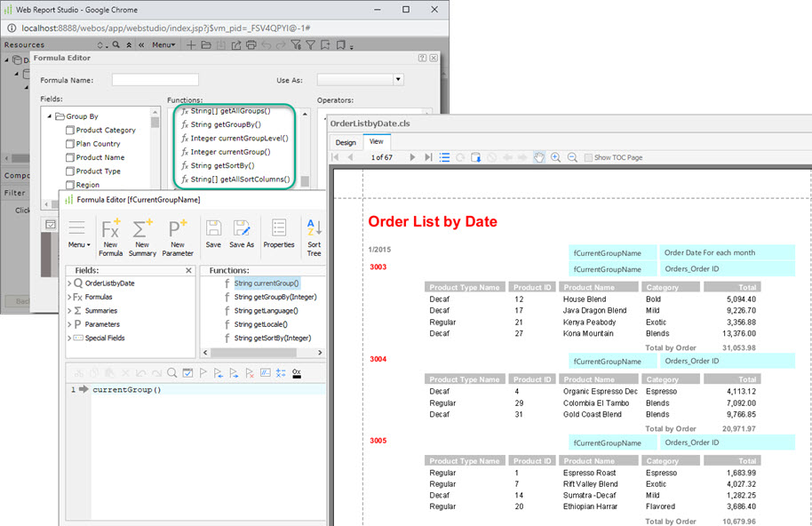
Task: Expand the Parameters node in Fields
Action: pos(69,324)
